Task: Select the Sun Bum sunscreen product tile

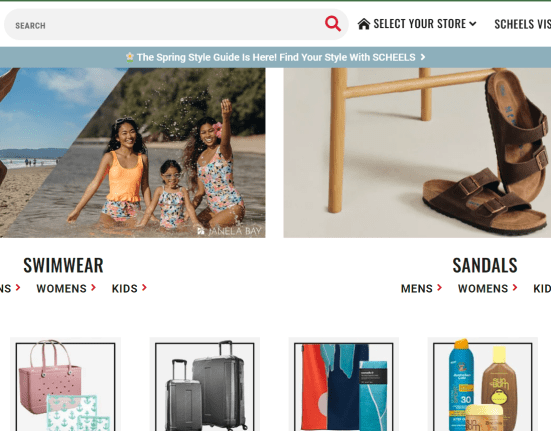Action: click(482, 384)
